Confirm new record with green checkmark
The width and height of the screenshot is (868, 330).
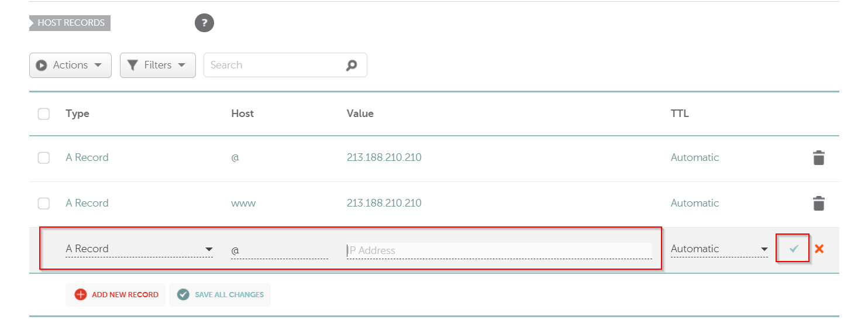(x=793, y=249)
